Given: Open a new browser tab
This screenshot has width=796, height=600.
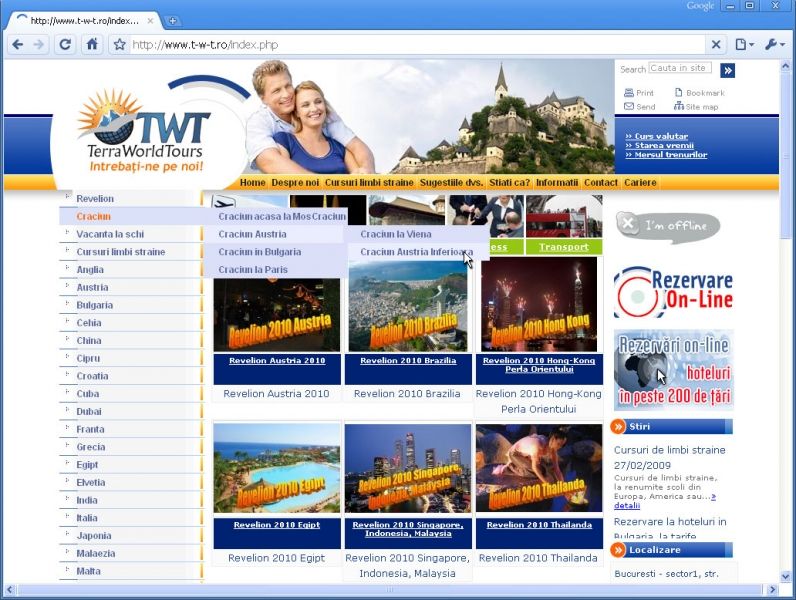Looking at the screenshot, I should point(173,20).
